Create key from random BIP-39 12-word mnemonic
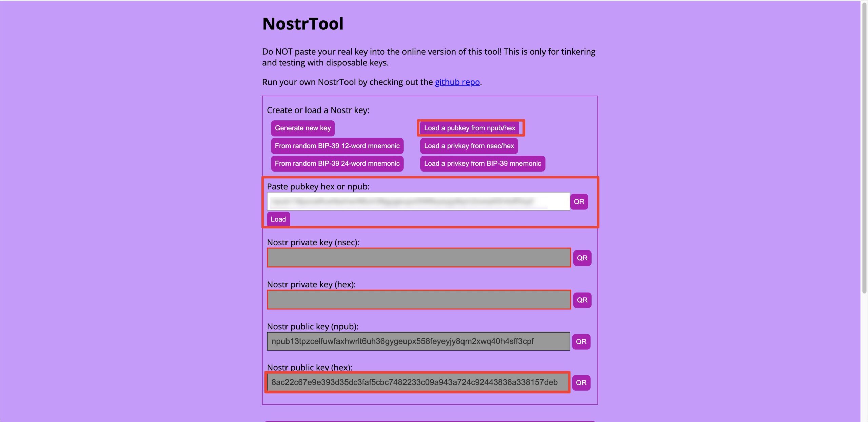The width and height of the screenshot is (868, 422). [337, 146]
